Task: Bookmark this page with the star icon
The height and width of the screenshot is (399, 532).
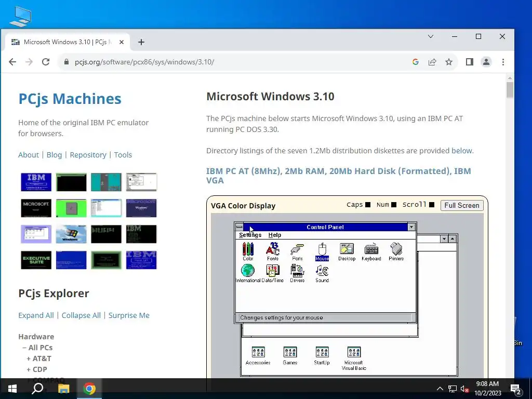Action: click(449, 62)
